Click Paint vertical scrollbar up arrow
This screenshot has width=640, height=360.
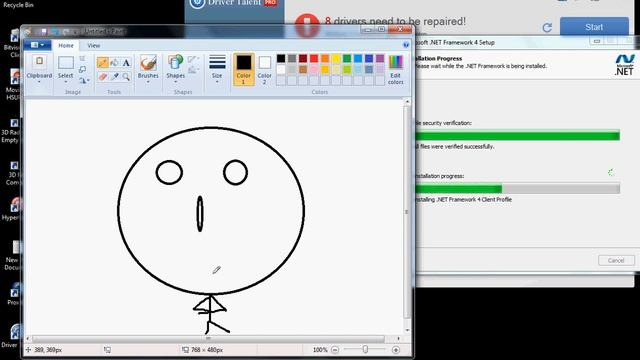(x=407, y=101)
